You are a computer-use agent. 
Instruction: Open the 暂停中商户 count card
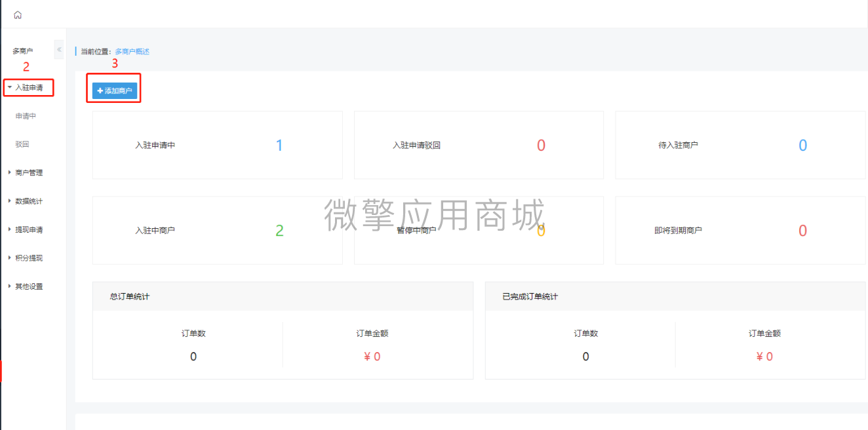click(479, 230)
